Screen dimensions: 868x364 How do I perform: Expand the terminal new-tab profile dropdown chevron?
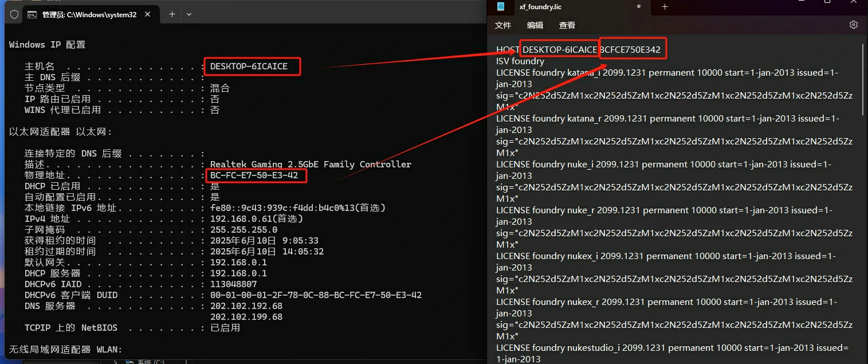[x=189, y=14]
